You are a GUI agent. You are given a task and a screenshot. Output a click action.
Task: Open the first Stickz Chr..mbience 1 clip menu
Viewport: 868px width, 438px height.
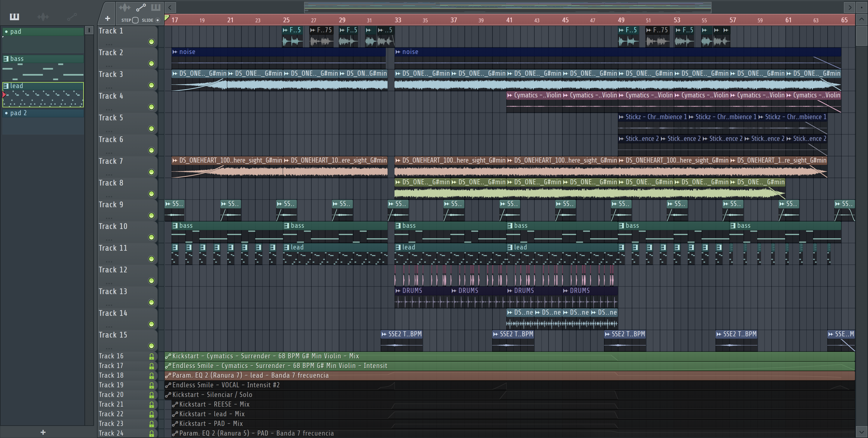(621, 117)
